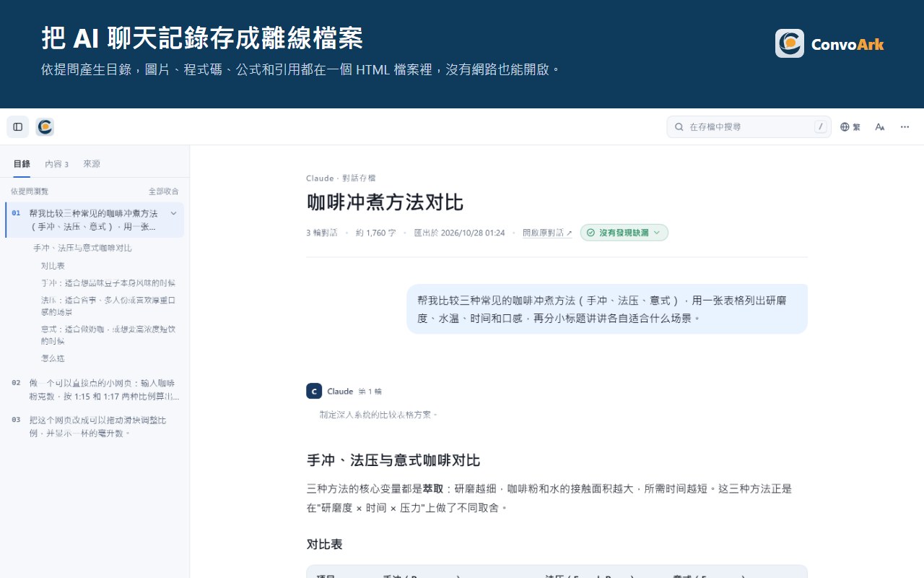This screenshot has width=924, height=578.
Task: Open the font size settings icon
Action: (x=880, y=127)
